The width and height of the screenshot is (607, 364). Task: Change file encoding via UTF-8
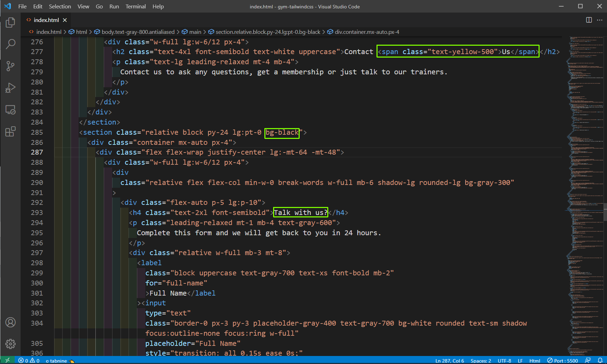504,361
